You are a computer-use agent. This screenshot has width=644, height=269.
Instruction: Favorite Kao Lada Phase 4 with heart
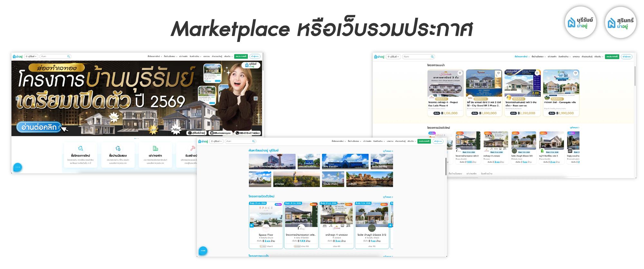tap(460, 73)
